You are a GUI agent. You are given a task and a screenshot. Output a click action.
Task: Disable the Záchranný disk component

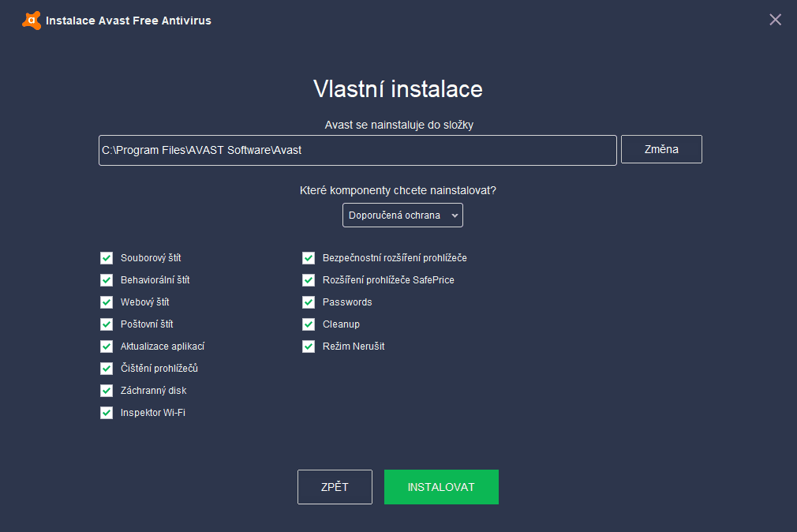(107, 390)
